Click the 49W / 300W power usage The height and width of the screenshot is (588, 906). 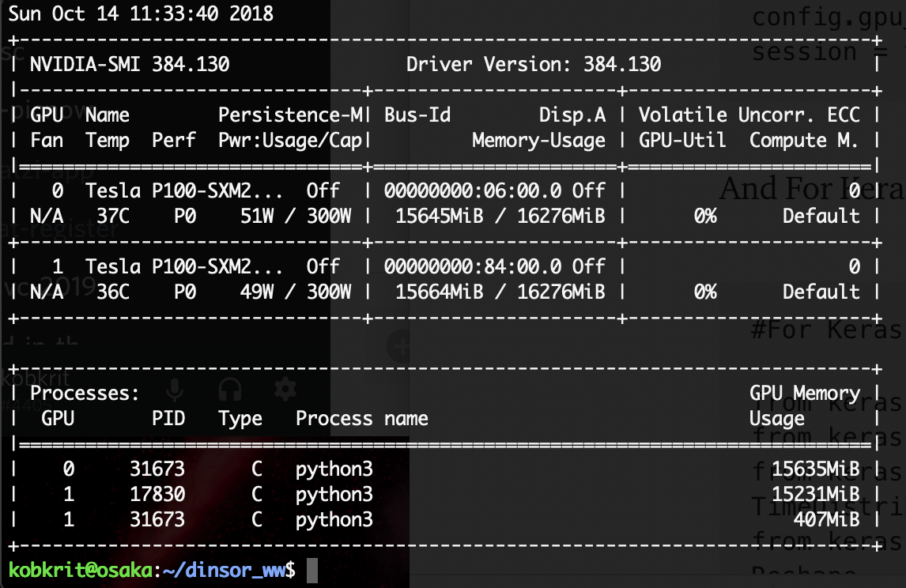(296, 292)
